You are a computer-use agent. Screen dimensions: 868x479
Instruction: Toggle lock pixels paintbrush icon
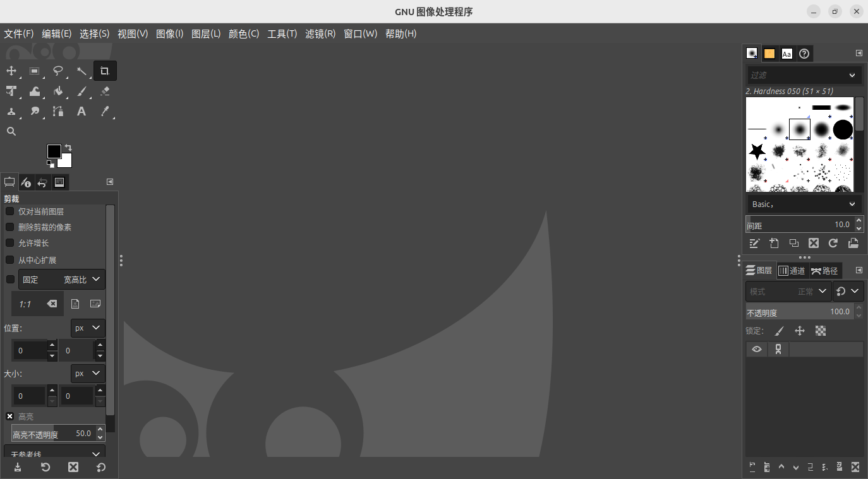[x=780, y=331]
